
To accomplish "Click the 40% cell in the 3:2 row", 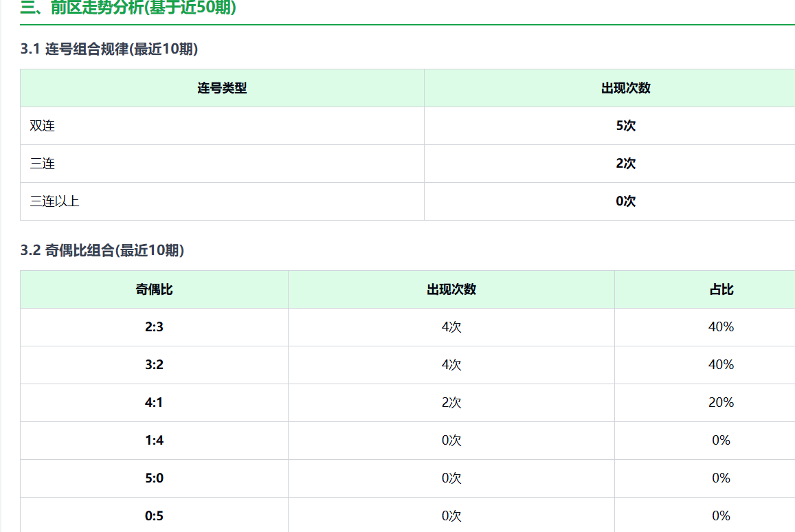I will (x=721, y=365).
